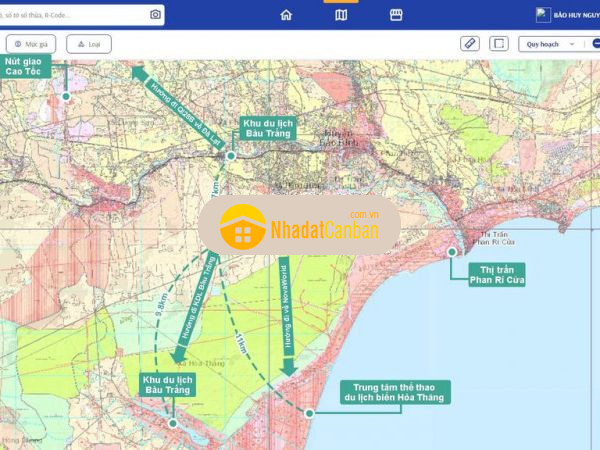Click the lower Khu du lịch Bàu Trắng label

pyautogui.click(x=167, y=387)
